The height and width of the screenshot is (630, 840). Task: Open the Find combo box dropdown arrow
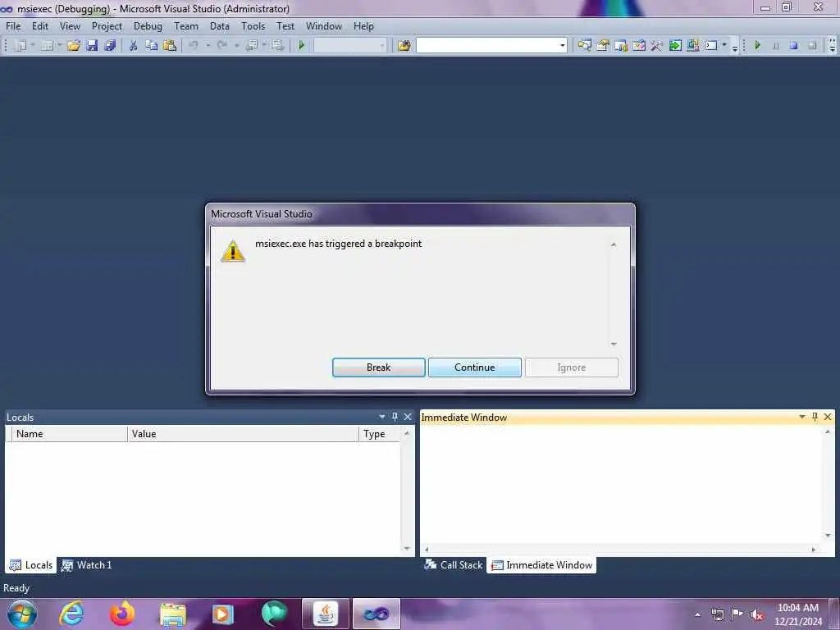tap(562, 46)
